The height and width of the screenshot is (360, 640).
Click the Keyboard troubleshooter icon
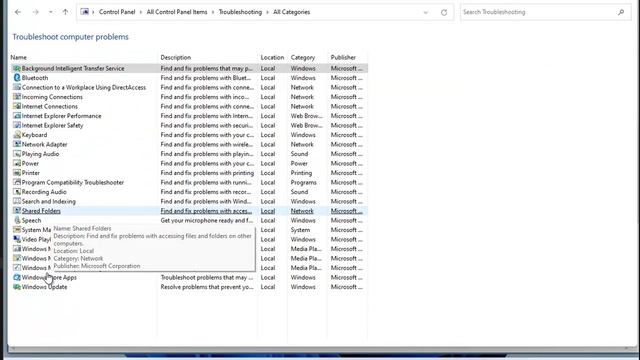(x=17, y=135)
